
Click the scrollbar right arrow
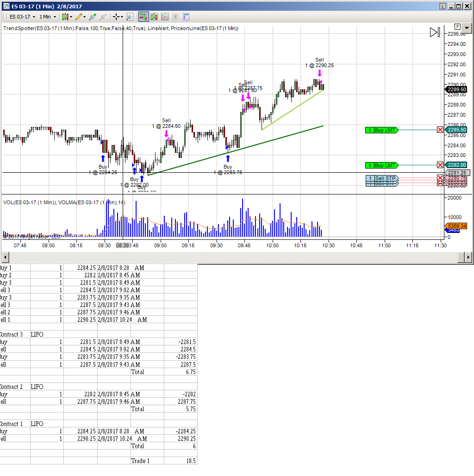point(468,257)
